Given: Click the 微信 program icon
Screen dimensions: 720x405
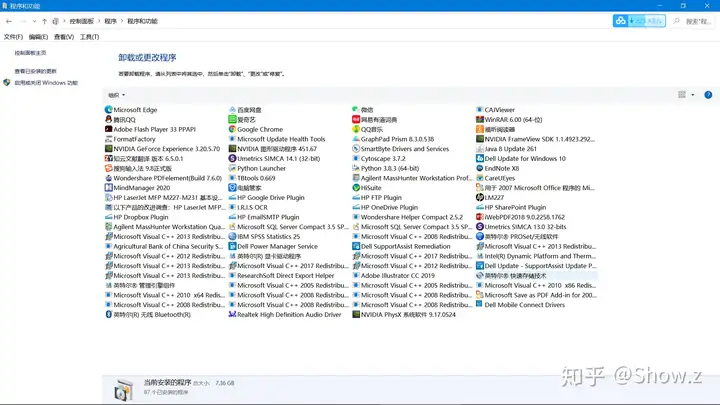Looking at the screenshot, I should click(356, 110).
